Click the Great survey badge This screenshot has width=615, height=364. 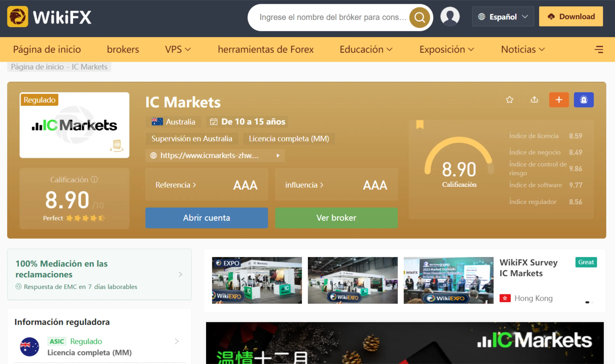point(586,262)
